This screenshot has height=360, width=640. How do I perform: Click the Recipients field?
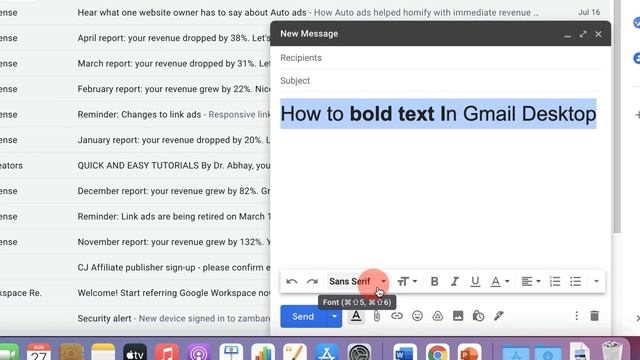440,58
